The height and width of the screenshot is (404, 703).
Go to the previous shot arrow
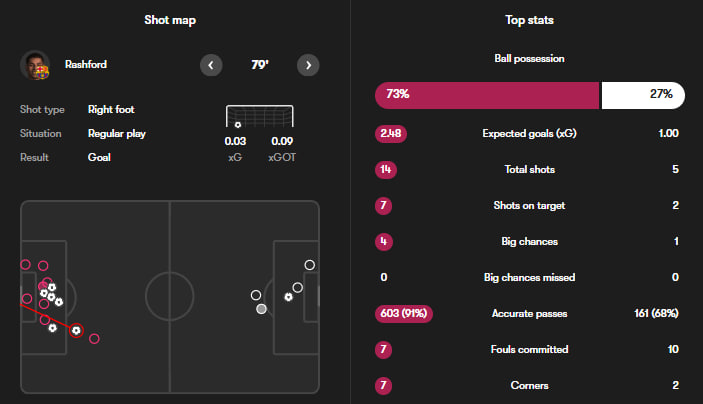pyautogui.click(x=211, y=65)
